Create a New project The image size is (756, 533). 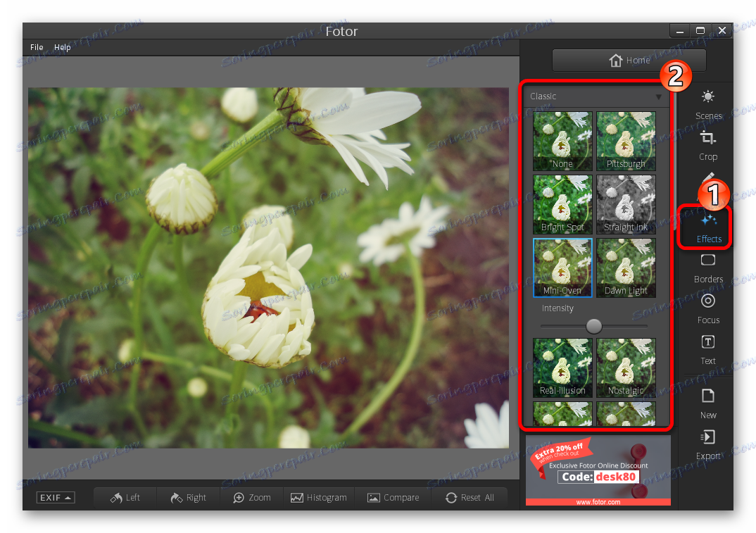708,403
